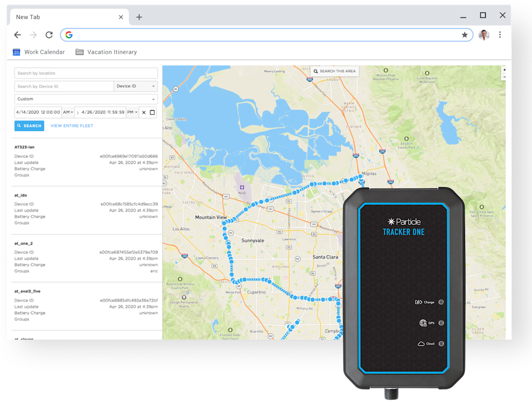532x411 pixels.
Task: Go back with the browser back arrow
Action: [18, 35]
